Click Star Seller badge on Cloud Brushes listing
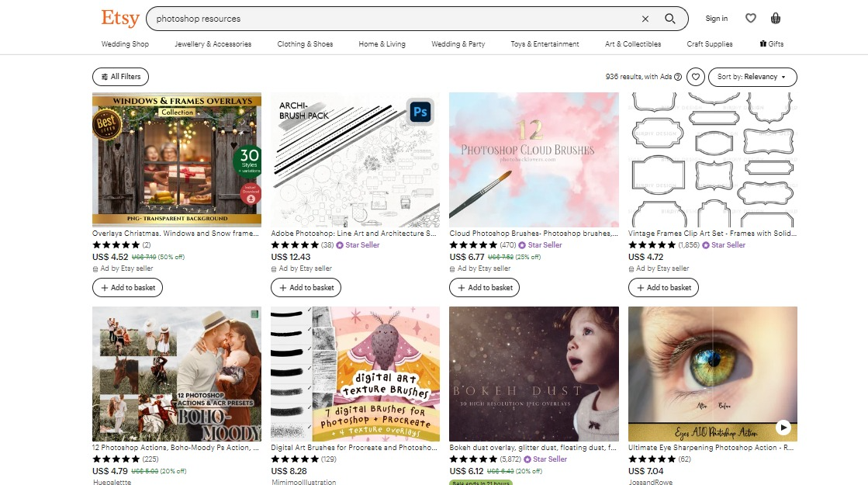 pyautogui.click(x=540, y=244)
